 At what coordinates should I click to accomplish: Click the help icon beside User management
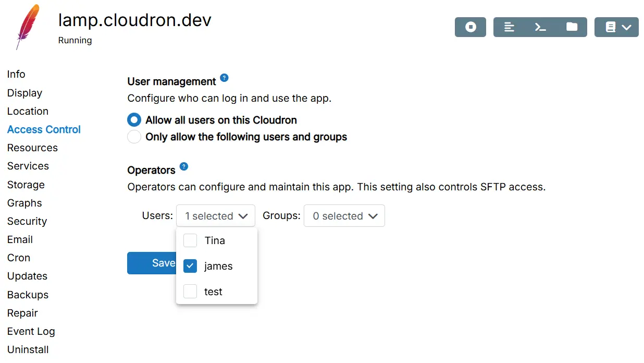[224, 78]
